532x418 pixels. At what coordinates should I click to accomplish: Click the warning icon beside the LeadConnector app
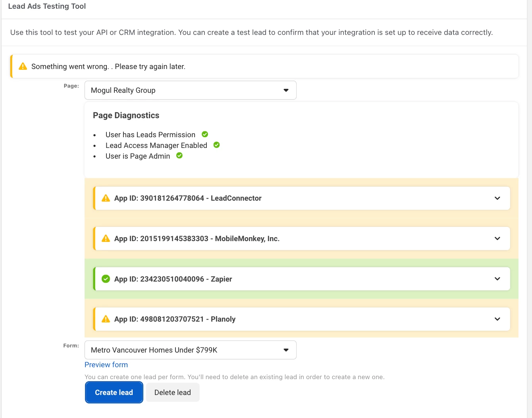pos(106,198)
